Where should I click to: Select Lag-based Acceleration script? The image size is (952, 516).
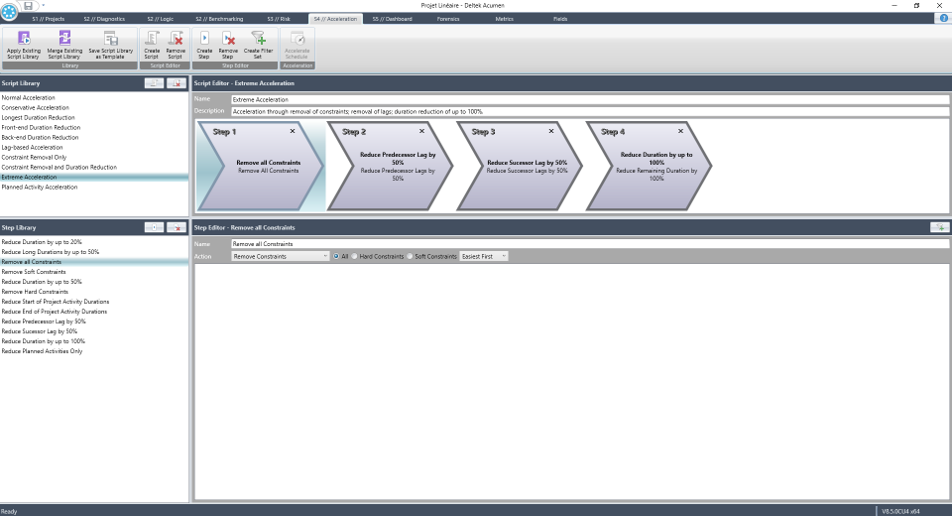click(94, 147)
